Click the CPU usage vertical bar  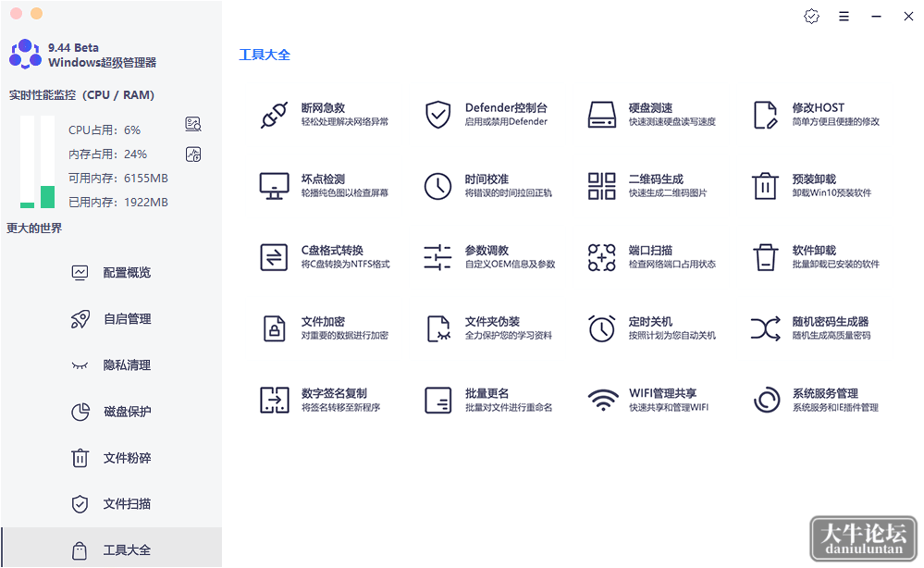[27, 162]
